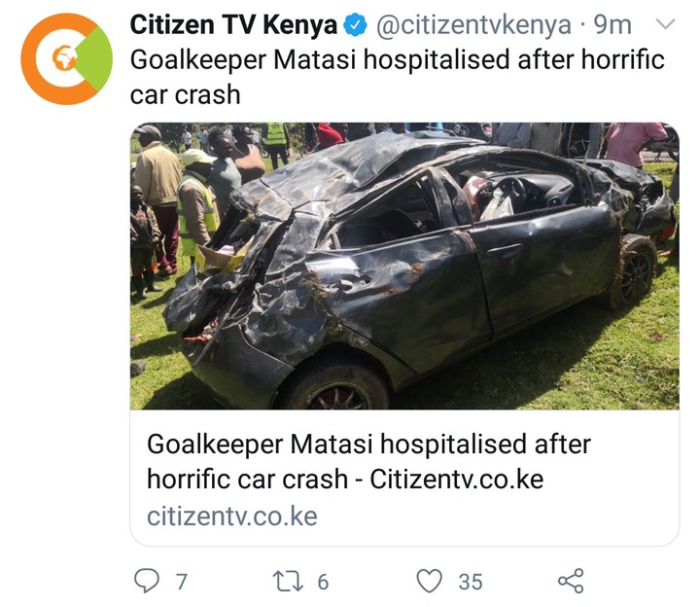Viewport: 700px width, 607px height.
Task: Click the retweet count 6
Action: pyautogui.click(x=323, y=582)
